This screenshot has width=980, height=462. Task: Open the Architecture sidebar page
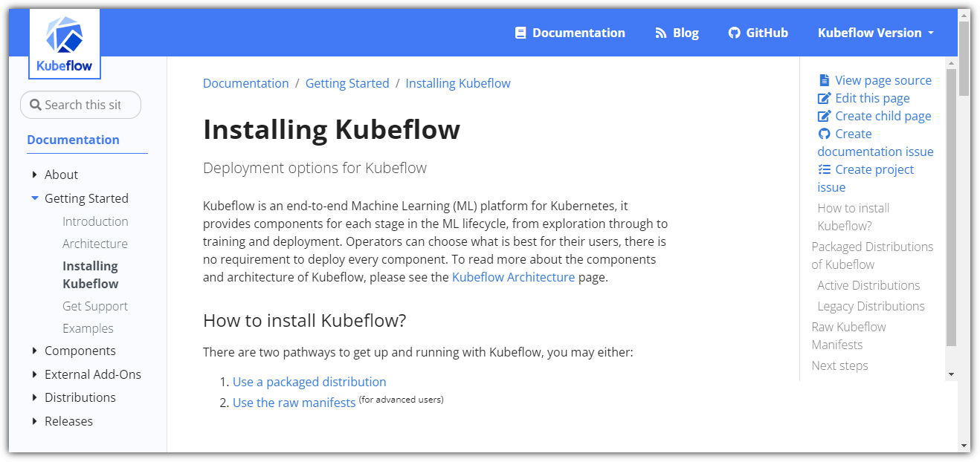click(95, 244)
